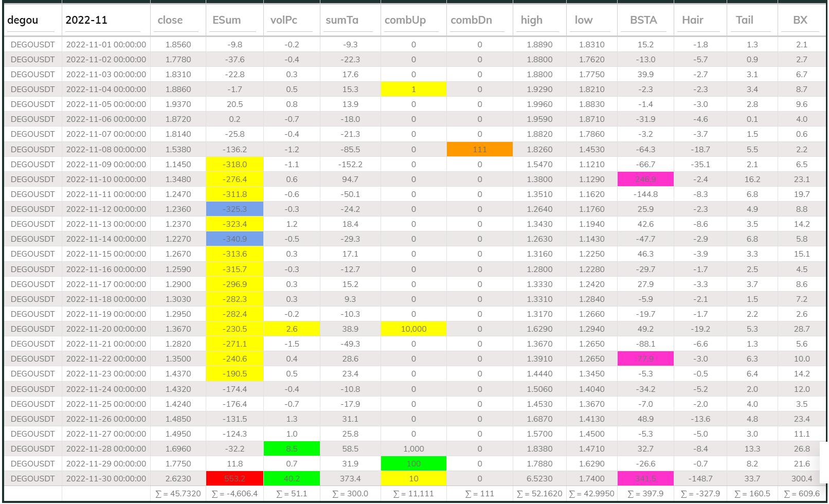Click the orange 111 combDn cell
Viewport: 829px width, 504px height.
479,149
